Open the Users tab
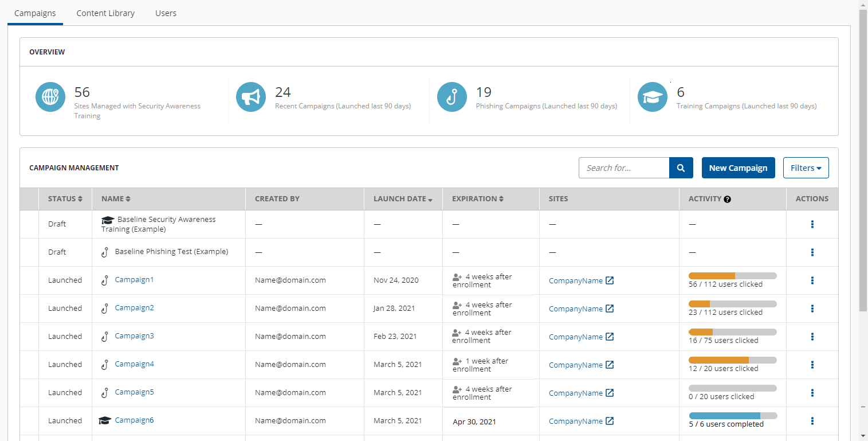868x441 pixels. click(x=166, y=13)
